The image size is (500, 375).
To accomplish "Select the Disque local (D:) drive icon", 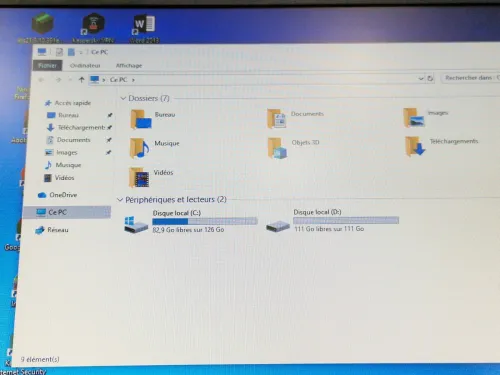I will point(278,226).
